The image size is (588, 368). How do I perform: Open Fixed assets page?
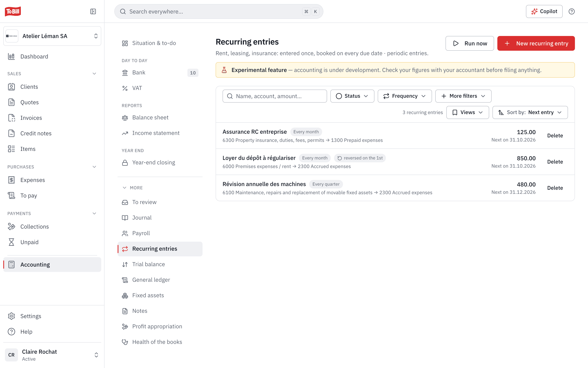pos(160,295)
